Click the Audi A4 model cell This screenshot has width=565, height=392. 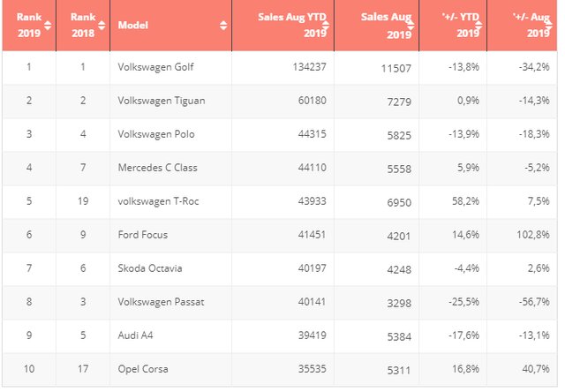(x=135, y=335)
